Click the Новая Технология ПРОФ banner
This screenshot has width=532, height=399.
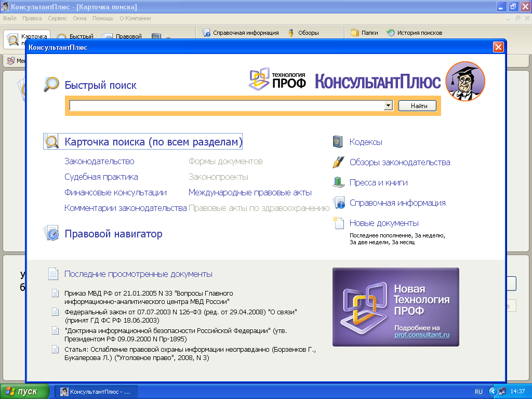(395, 307)
